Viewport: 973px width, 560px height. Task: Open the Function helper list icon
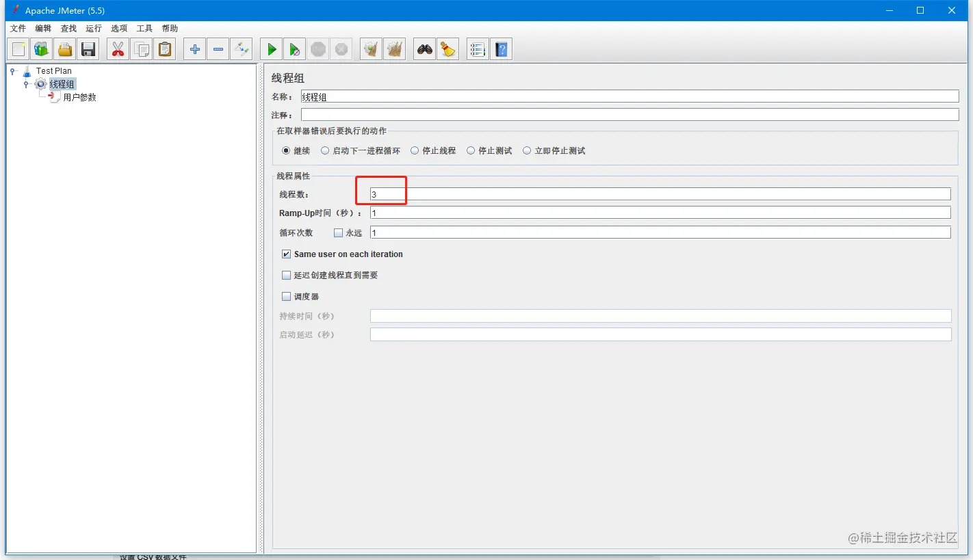click(478, 49)
